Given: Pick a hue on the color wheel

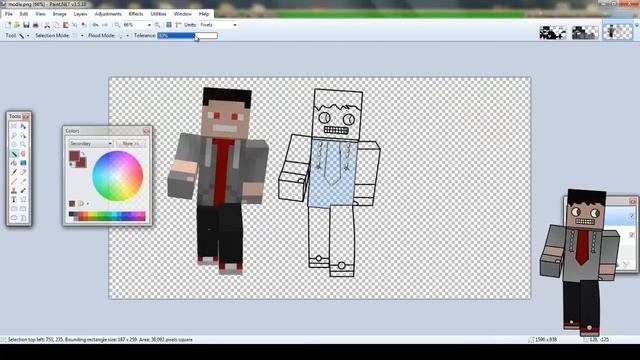Looking at the screenshot, I should coord(118,176).
